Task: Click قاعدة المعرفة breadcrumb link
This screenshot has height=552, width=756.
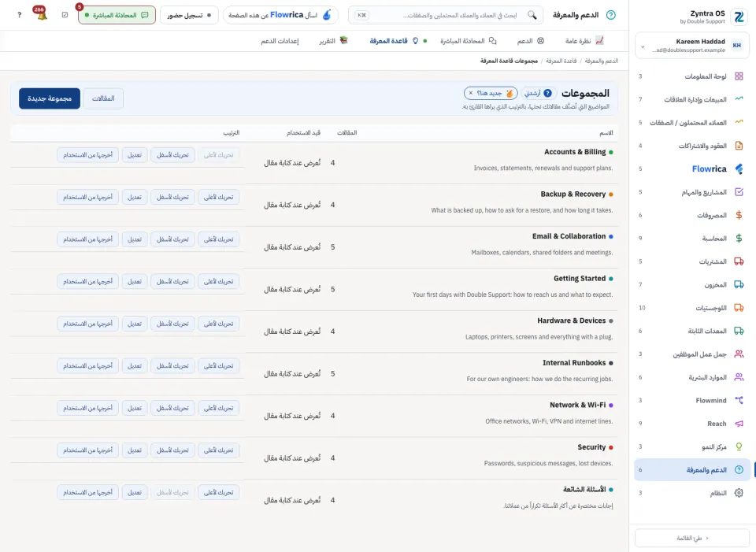Action: pos(561,61)
